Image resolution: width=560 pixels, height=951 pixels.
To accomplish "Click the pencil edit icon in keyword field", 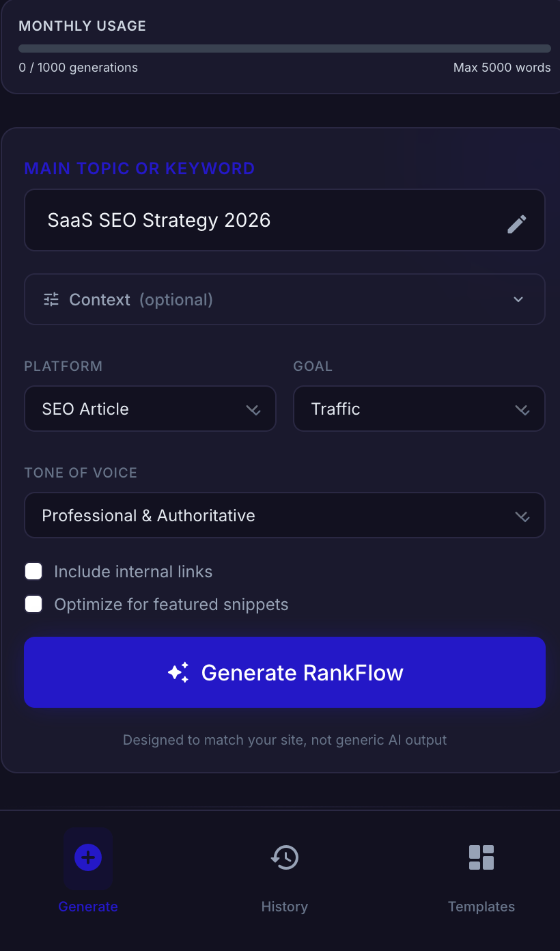I will click(x=517, y=223).
